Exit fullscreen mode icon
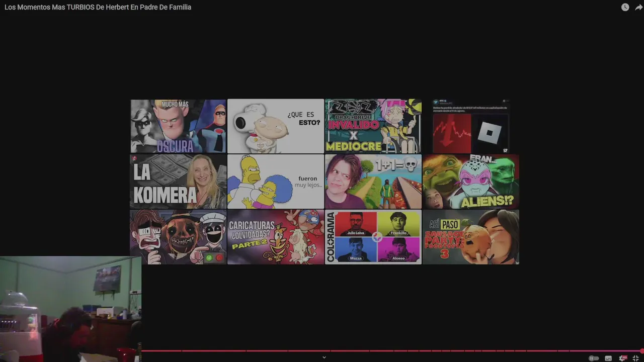 636,358
